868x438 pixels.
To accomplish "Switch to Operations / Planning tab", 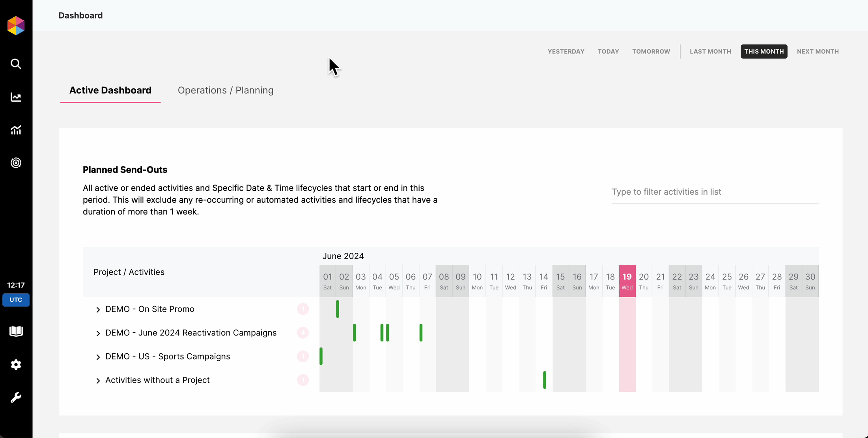I will (225, 90).
